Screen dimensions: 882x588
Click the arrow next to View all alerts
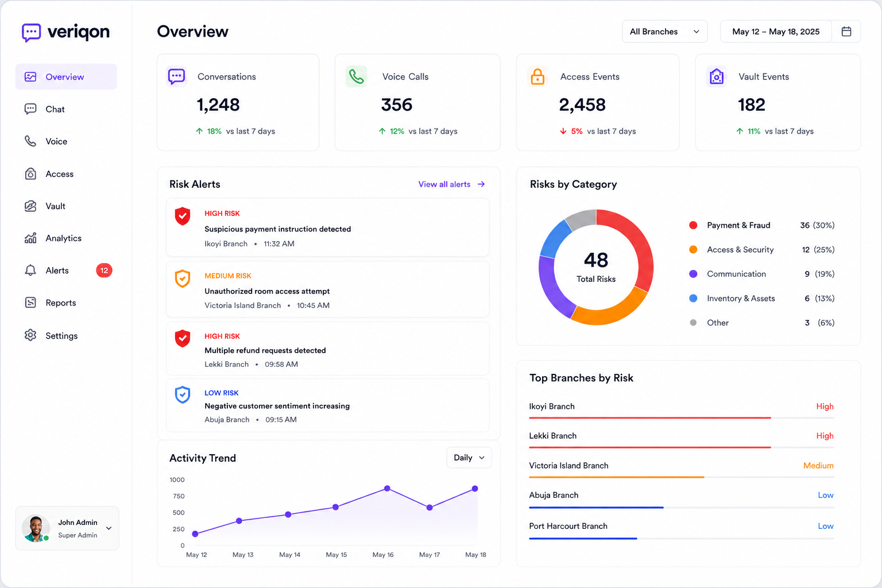(x=481, y=184)
